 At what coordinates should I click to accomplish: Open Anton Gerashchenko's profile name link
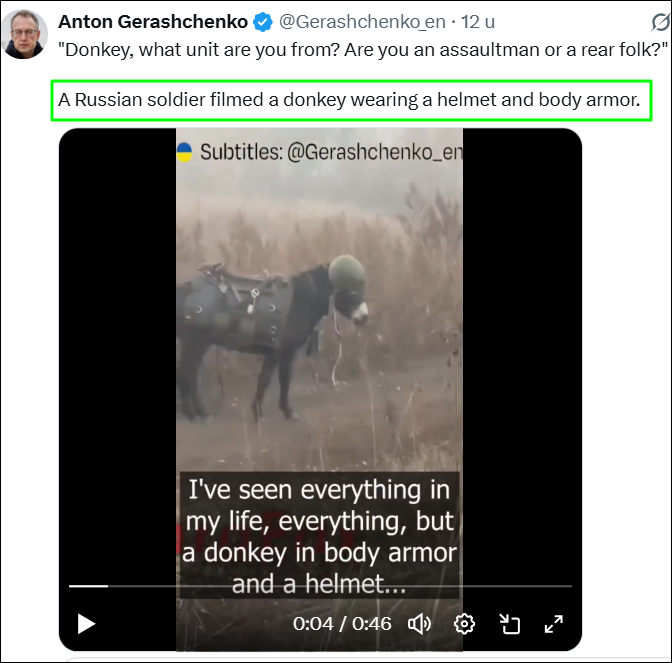pyautogui.click(x=150, y=22)
